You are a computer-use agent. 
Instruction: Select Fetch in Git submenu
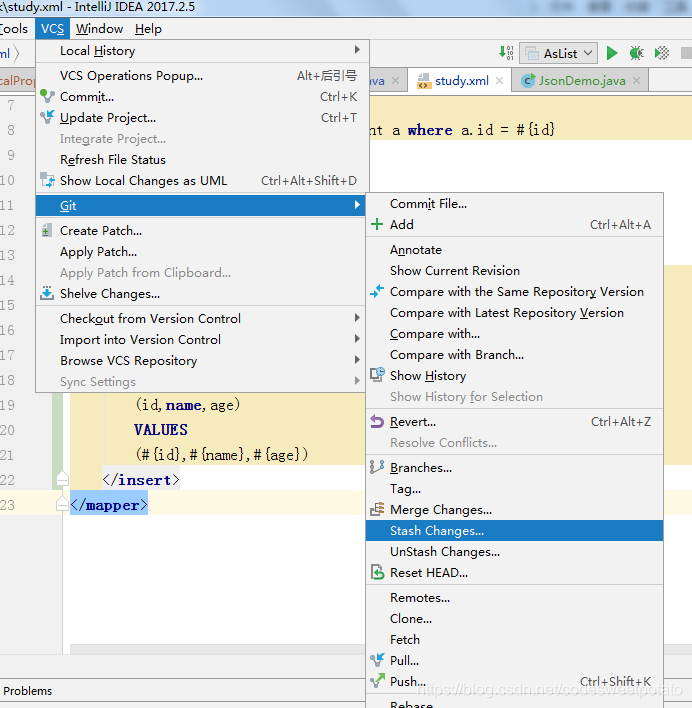[515, 639]
